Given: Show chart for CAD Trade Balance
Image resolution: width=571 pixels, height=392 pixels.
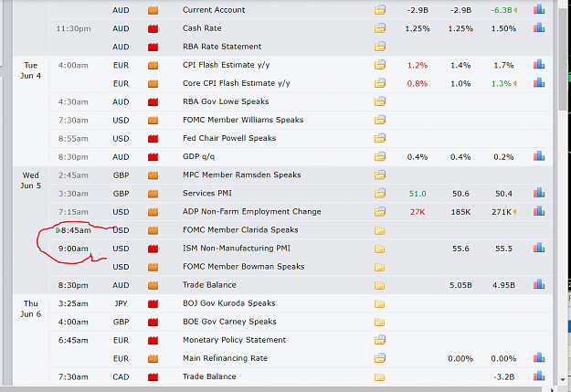Looking at the screenshot, I should [x=539, y=376].
